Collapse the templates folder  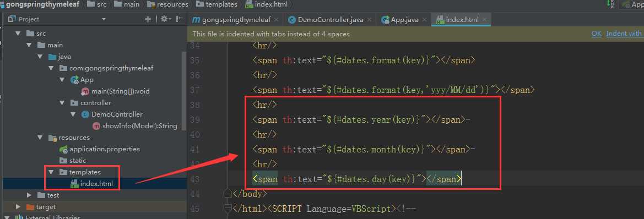click(51, 172)
